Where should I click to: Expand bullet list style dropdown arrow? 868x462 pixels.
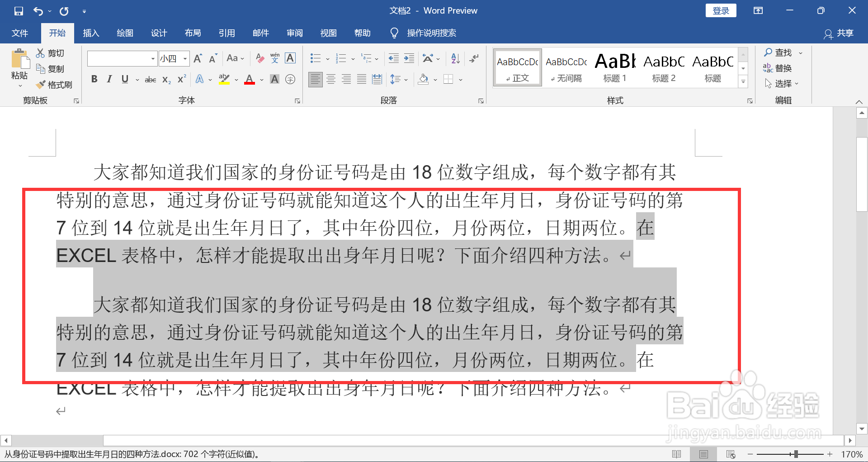click(328, 59)
